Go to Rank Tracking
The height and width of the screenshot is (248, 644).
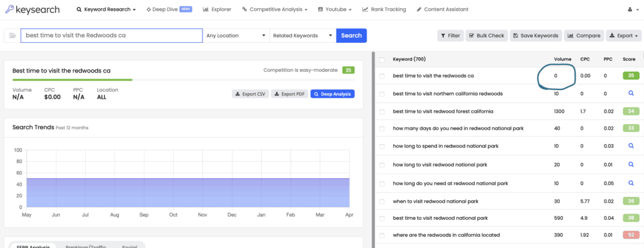click(384, 9)
